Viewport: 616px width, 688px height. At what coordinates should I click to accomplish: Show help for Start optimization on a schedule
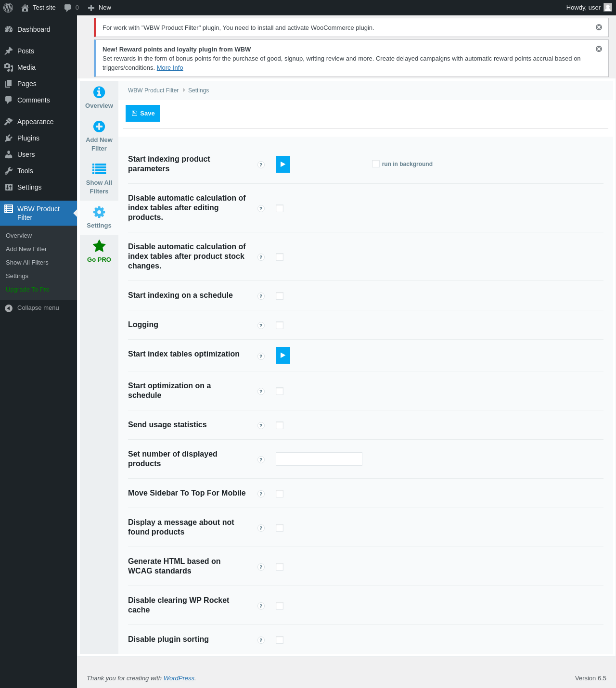261,392
